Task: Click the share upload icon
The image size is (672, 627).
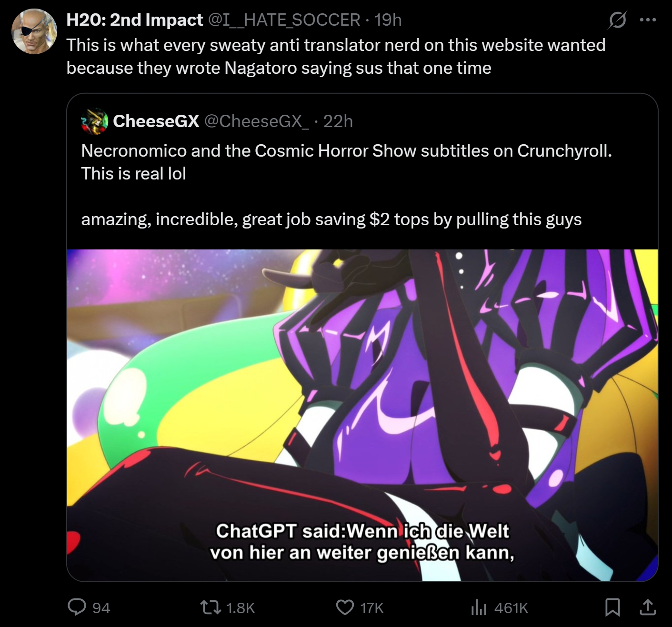Action: (x=648, y=607)
